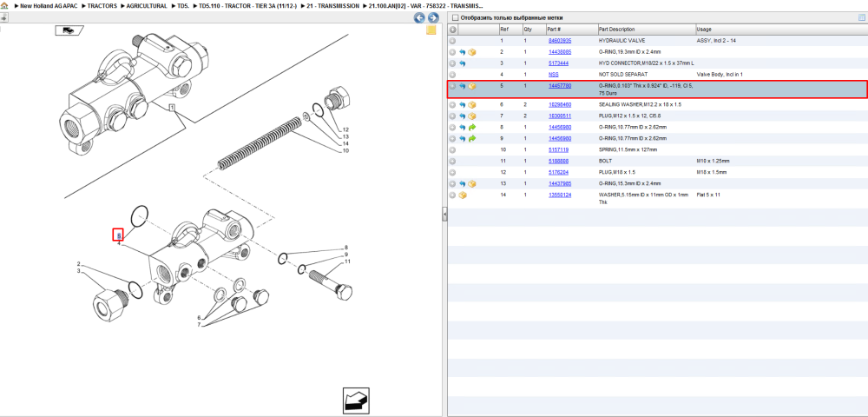This screenshot has height=417, width=868.
Task: Open part link 14456980 in Ref 8 row
Action: [x=560, y=128]
